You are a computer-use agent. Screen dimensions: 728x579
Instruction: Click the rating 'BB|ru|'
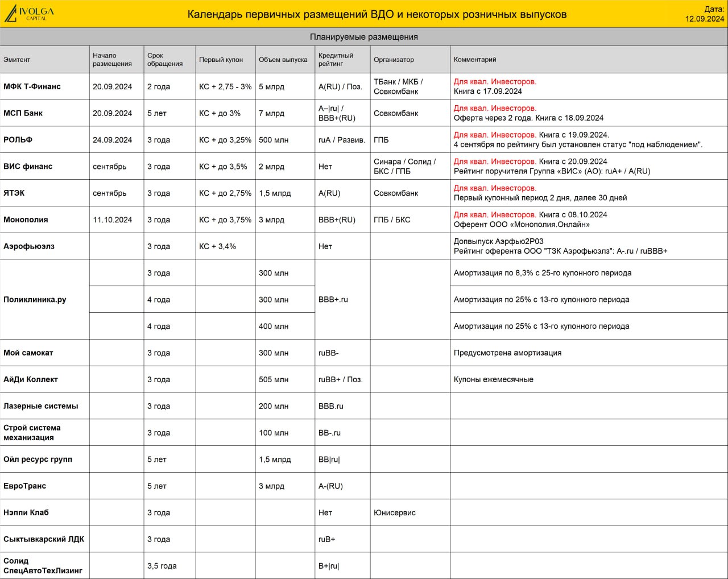tap(329, 459)
